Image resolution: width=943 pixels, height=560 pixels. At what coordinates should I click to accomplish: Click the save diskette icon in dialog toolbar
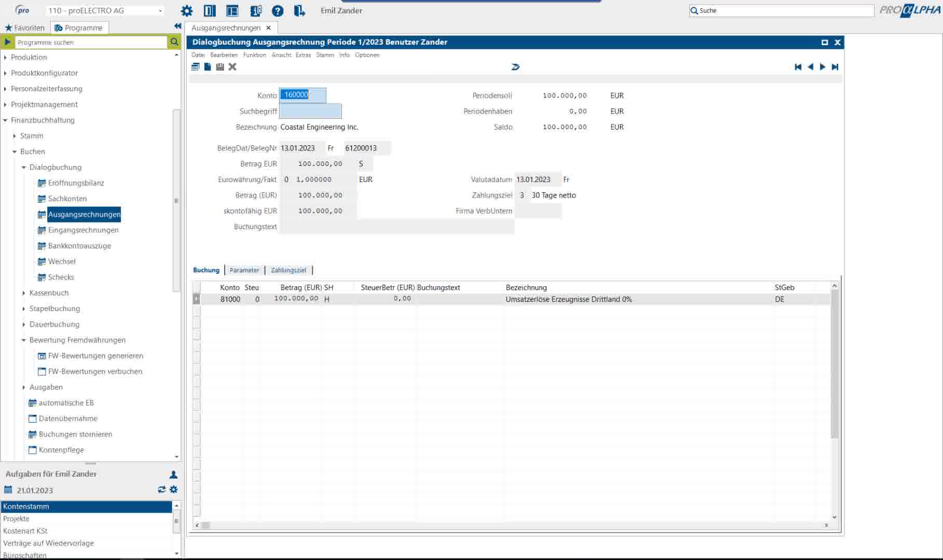[220, 67]
